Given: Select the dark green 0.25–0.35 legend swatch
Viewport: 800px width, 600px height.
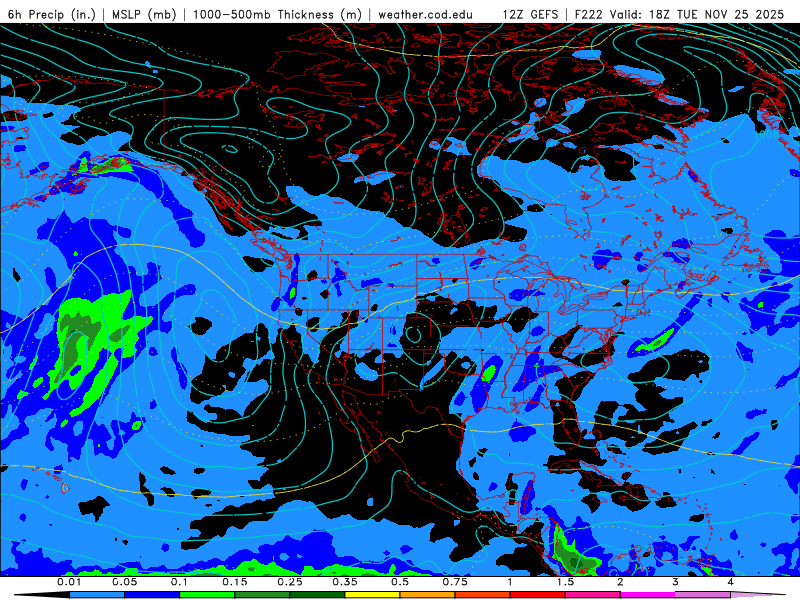Looking at the screenshot, I should click(317, 595).
